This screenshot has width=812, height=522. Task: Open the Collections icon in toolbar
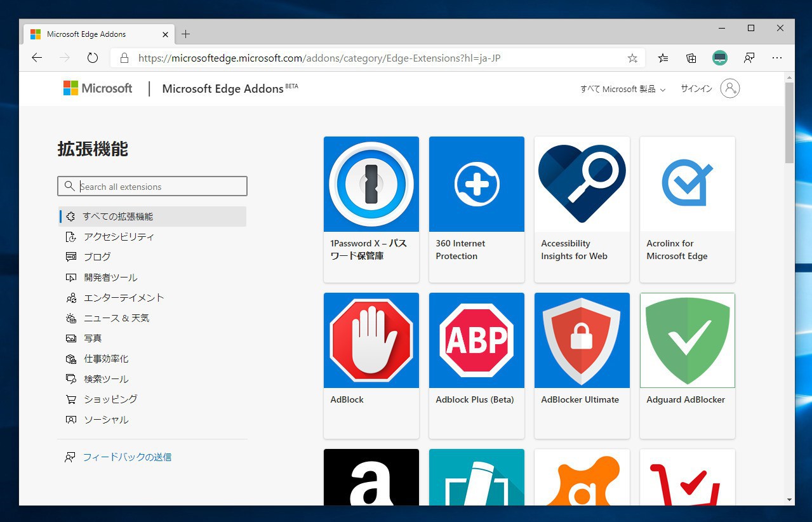(x=691, y=58)
